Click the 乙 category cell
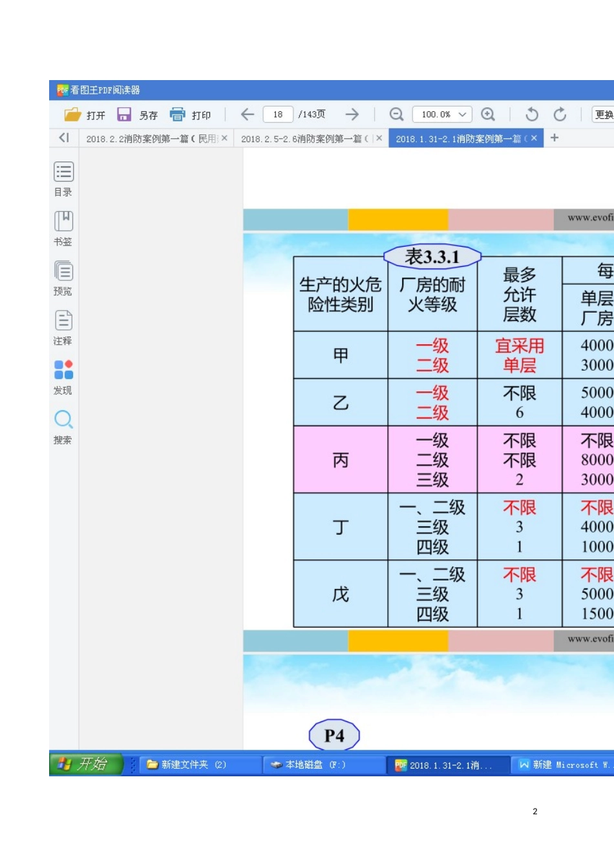This screenshot has height=868, width=614. coord(341,402)
